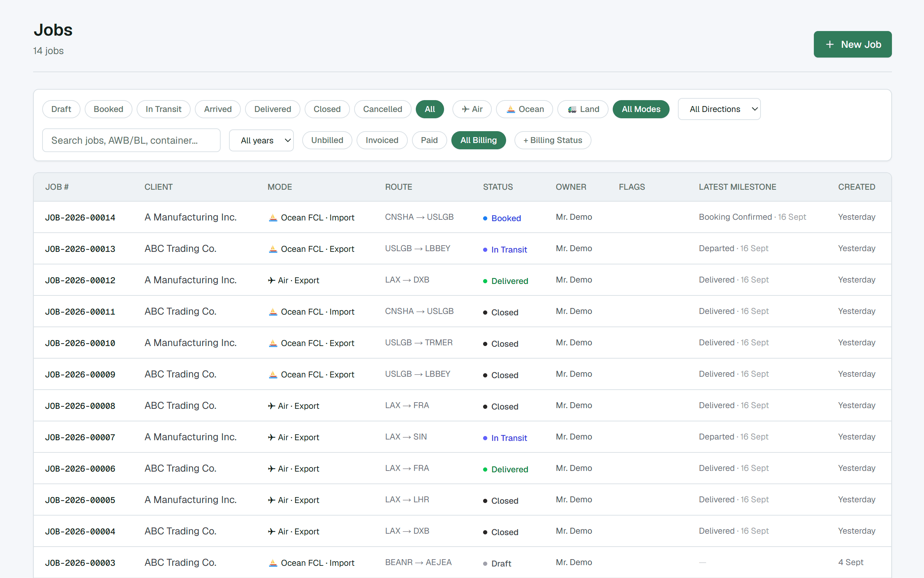Add a Billing Status filter
The height and width of the screenshot is (578, 924).
pyautogui.click(x=553, y=140)
